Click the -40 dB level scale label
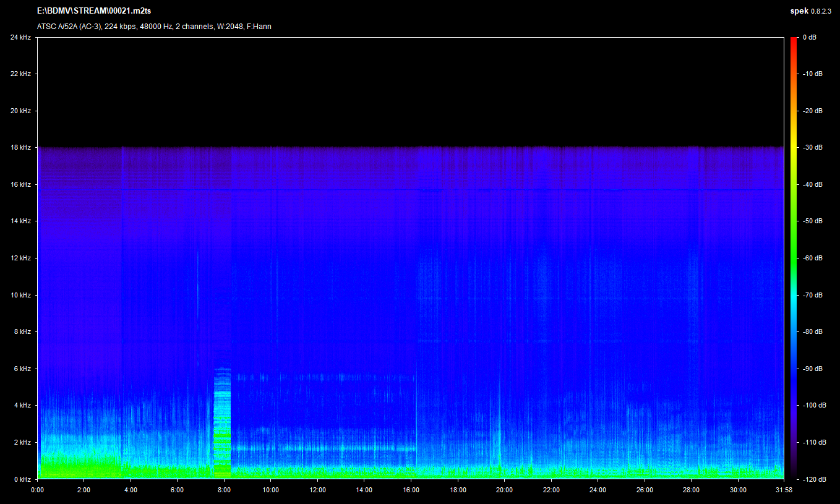 coord(812,184)
